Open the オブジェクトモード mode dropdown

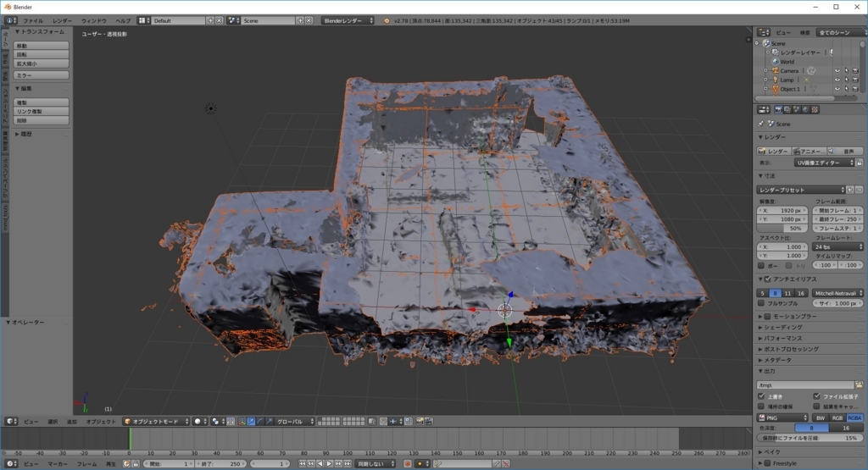[154, 421]
